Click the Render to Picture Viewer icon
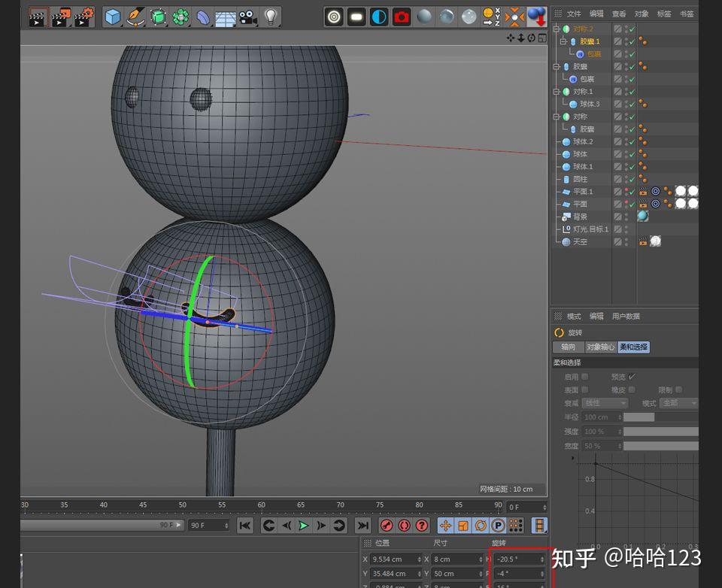Viewport: 722px width, 588px height. 61,17
